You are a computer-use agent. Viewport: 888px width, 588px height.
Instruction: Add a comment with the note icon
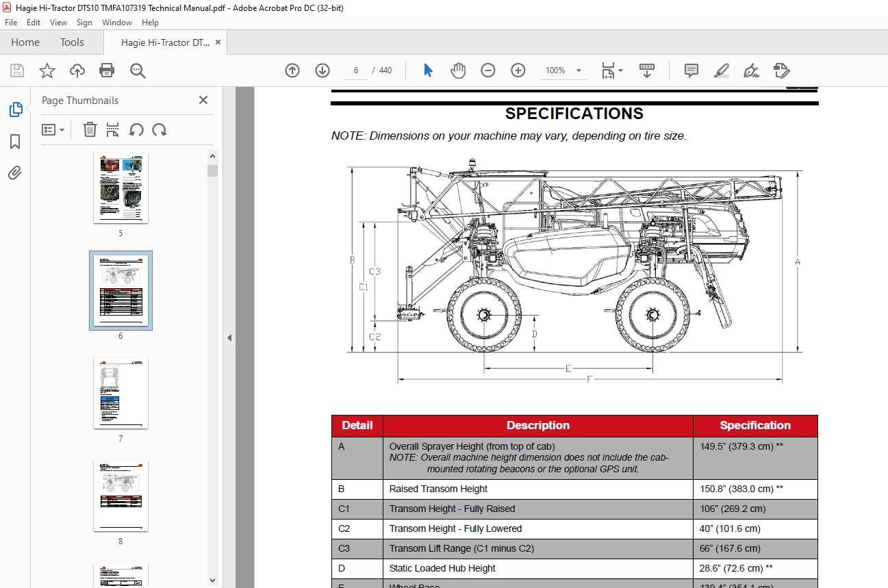tap(692, 71)
